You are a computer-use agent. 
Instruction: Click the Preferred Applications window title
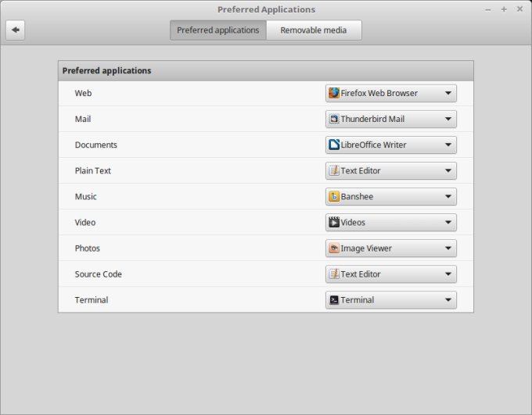266,9
